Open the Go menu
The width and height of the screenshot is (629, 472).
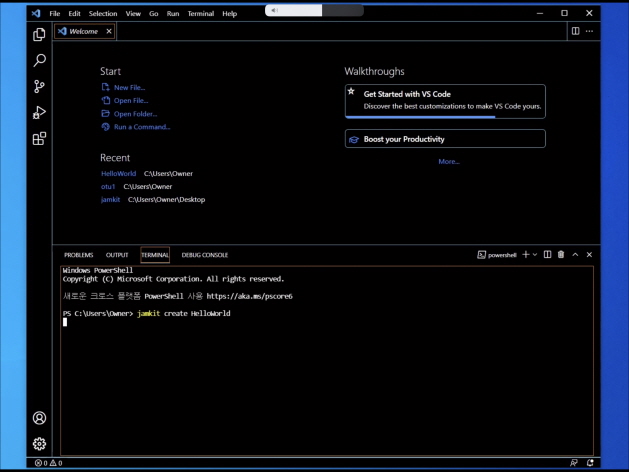click(154, 13)
